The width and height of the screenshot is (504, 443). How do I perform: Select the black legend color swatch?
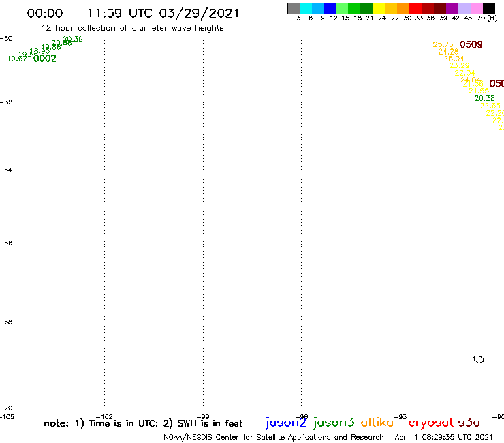489,8
